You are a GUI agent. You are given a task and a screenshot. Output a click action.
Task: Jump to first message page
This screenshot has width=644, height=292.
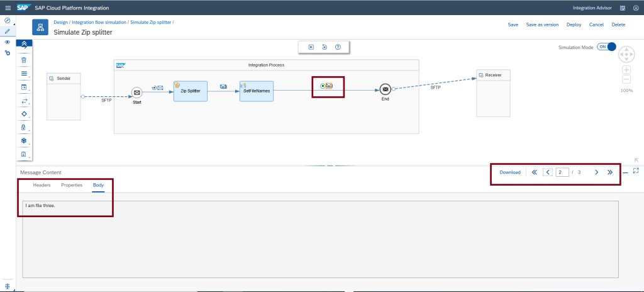535,172
